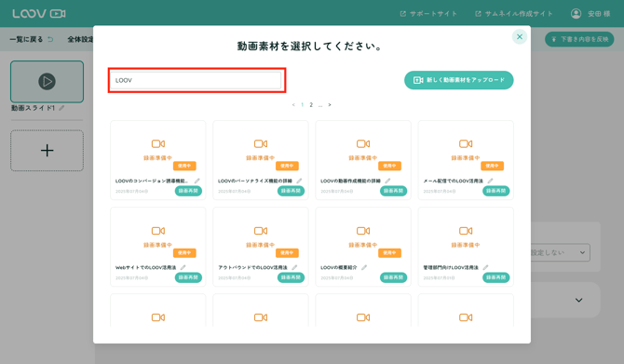Resume recording for アウトバウンドでのLOOV活用法
This screenshot has height=364, width=624.
pyautogui.click(x=291, y=277)
